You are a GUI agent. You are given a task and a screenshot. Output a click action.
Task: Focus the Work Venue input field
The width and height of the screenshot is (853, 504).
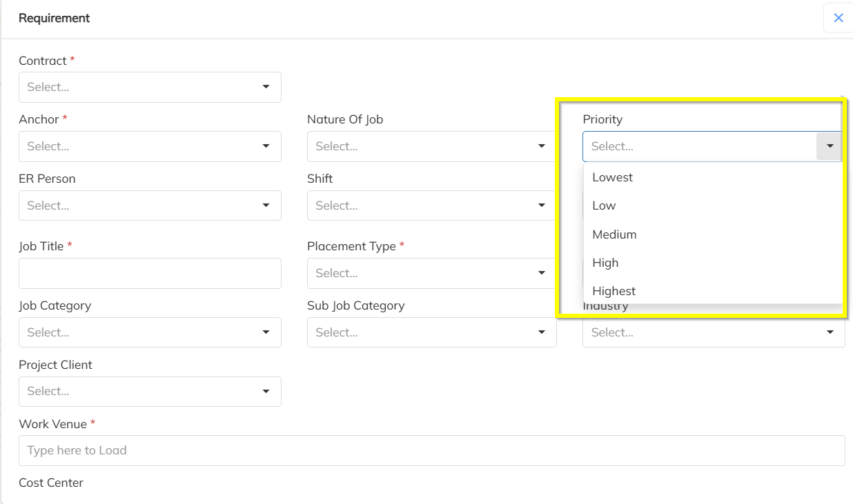coord(431,450)
